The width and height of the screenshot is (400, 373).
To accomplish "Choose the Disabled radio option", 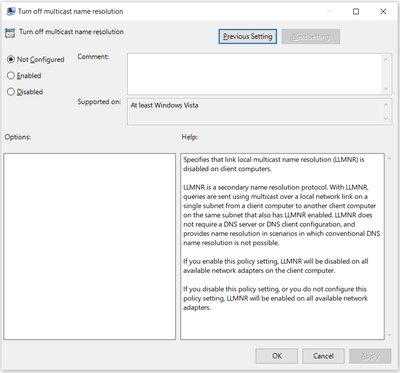I will pos(11,92).
